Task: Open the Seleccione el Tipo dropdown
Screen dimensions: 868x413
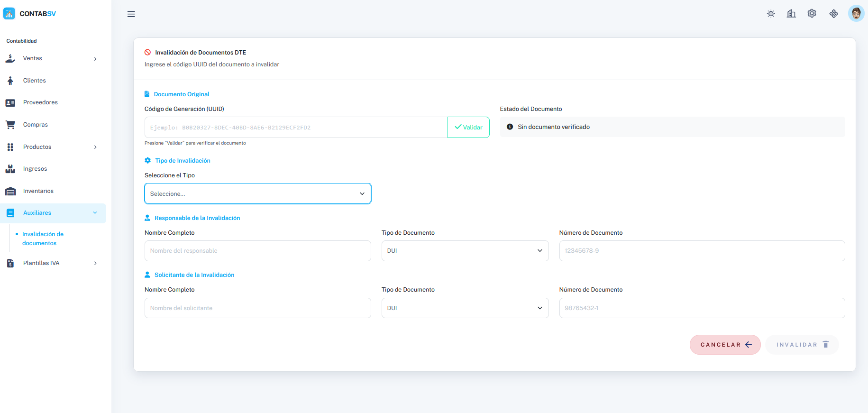Action: (x=257, y=194)
